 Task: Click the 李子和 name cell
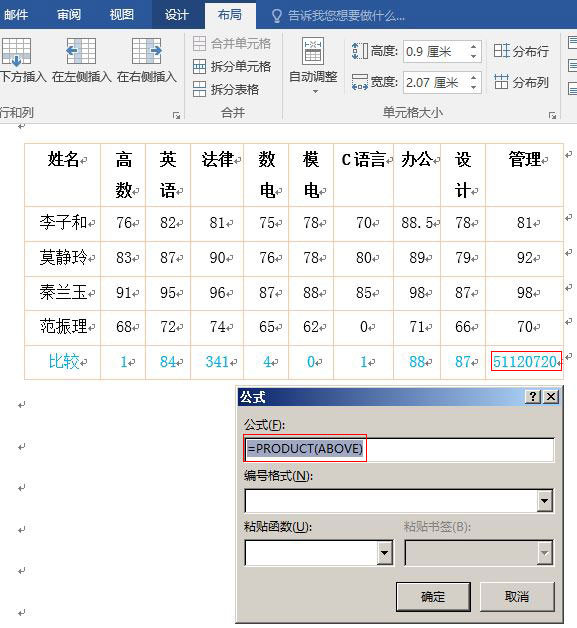(63, 223)
